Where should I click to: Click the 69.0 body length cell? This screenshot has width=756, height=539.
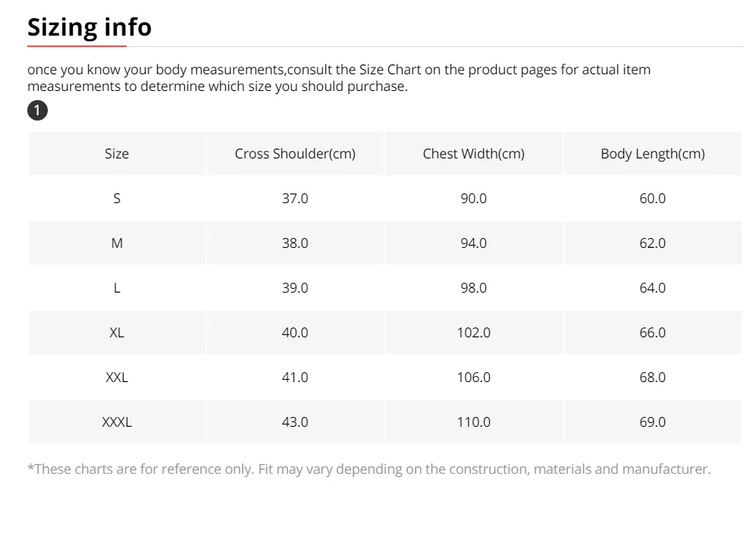[x=652, y=422]
